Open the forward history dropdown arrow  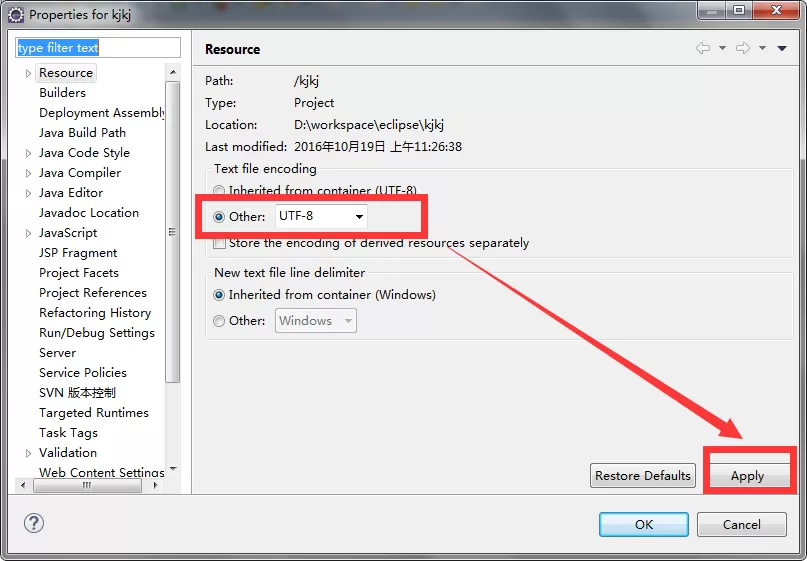coord(762,48)
